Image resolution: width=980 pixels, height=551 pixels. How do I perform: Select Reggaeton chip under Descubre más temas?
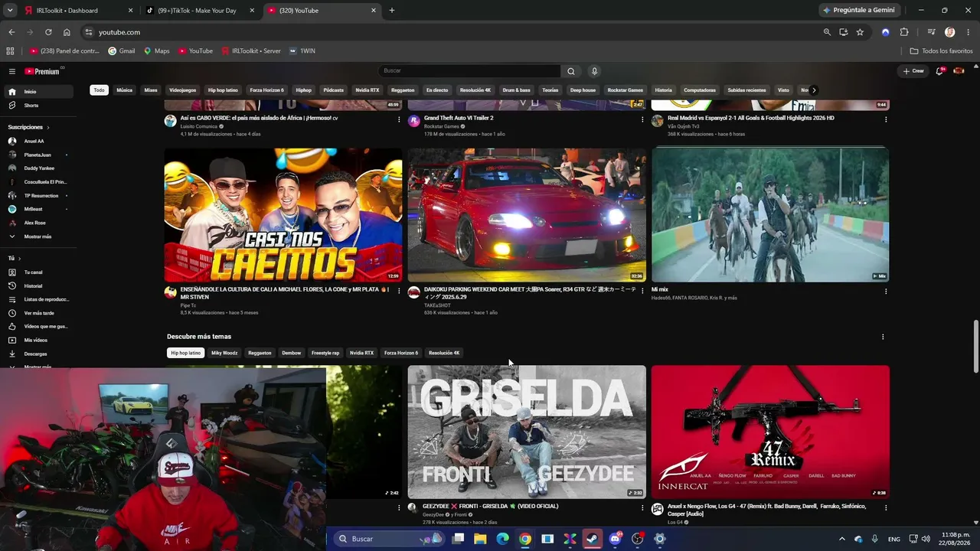[260, 353]
